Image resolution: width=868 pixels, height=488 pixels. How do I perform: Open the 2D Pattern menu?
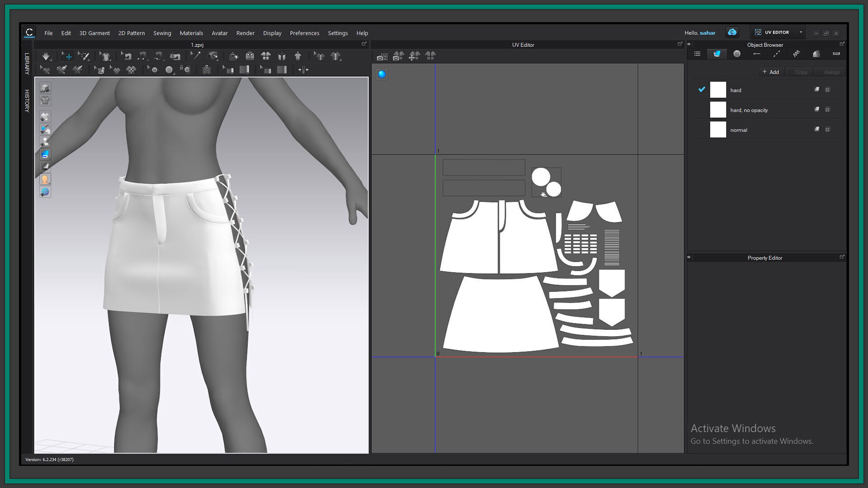click(x=132, y=33)
